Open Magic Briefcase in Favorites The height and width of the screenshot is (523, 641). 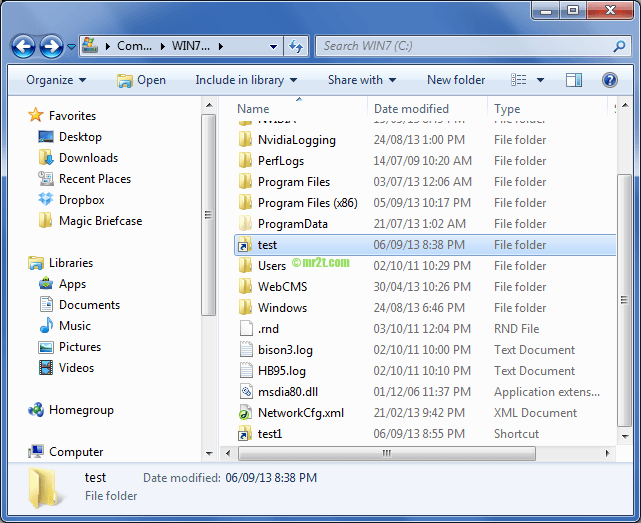tap(101, 221)
